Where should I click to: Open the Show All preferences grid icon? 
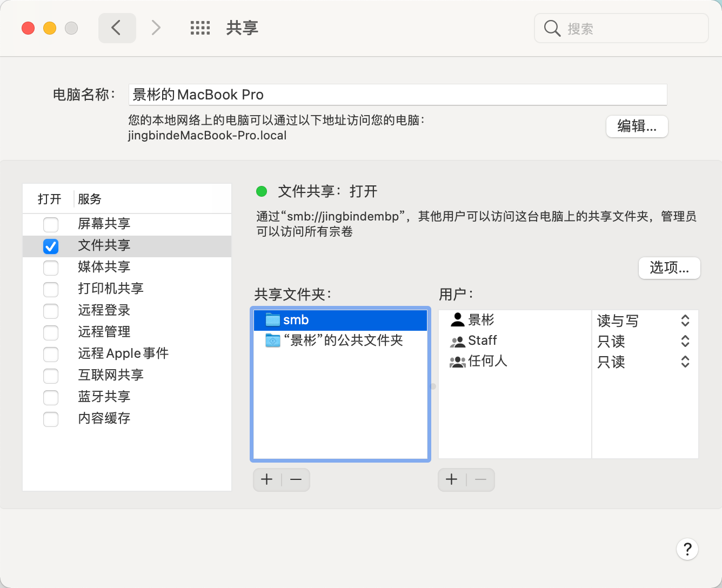click(x=200, y=28)
